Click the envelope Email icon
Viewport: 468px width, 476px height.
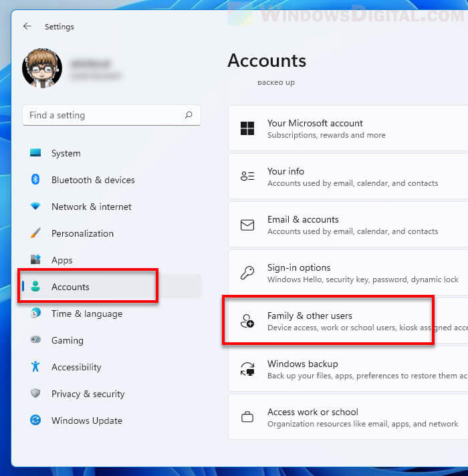tap(247, 225)
